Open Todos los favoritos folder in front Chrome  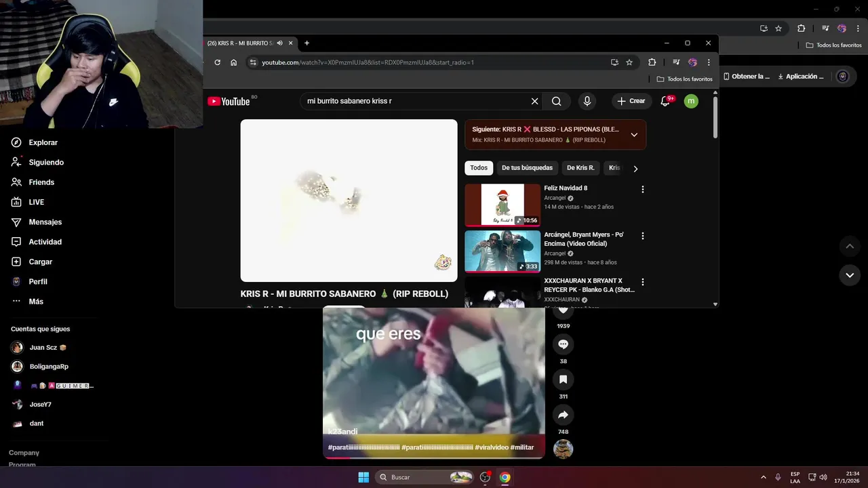685,79
